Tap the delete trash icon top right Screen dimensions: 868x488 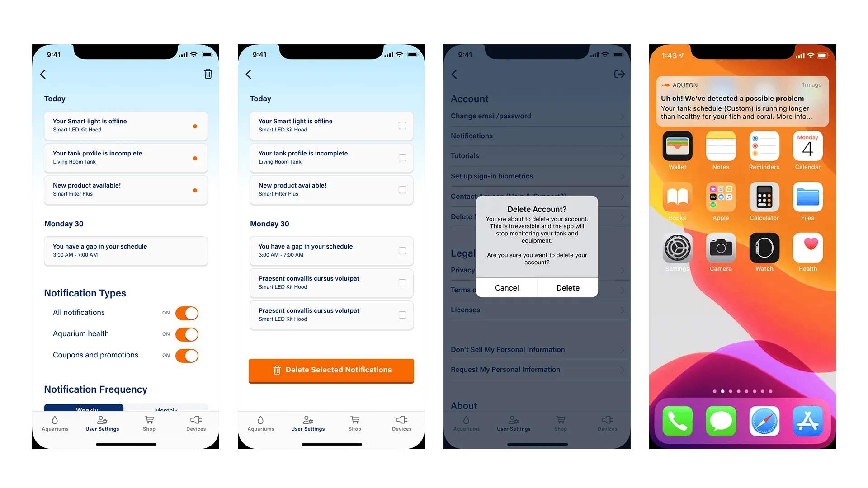tap(207, 75)
